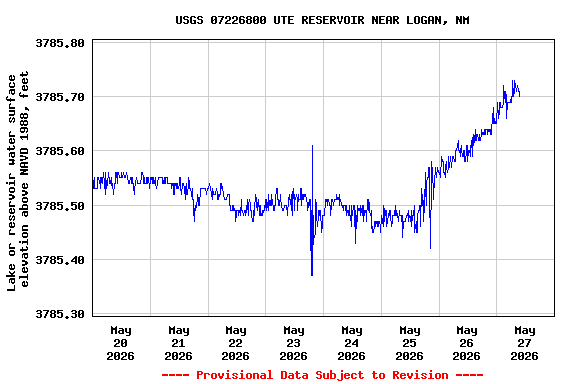Click the y-axis value 3785.40
The height and width of the screenshot is (384, 576).
pyautogui.click(x=60, y=260)
